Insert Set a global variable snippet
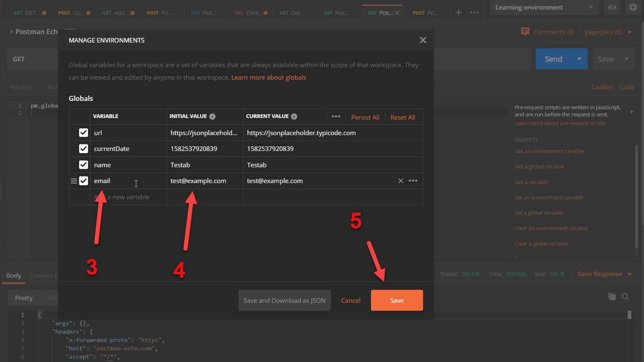644x362 pixels. [x=539, y=213]
